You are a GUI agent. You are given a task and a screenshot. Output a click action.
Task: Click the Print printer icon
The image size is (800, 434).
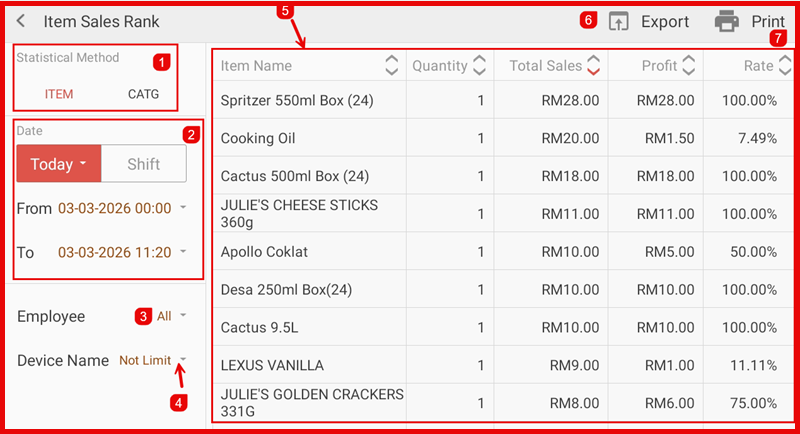click(727, 21)
